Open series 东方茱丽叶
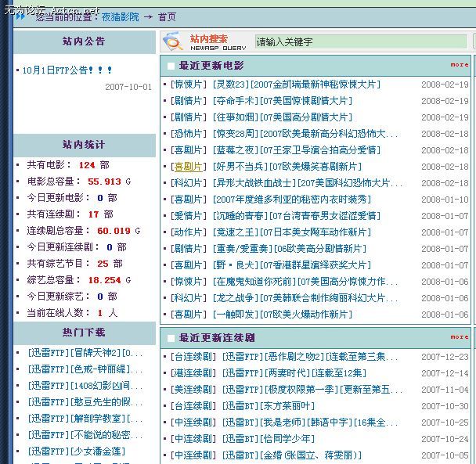This screenshot has height=464, width=476. (269, 406)
